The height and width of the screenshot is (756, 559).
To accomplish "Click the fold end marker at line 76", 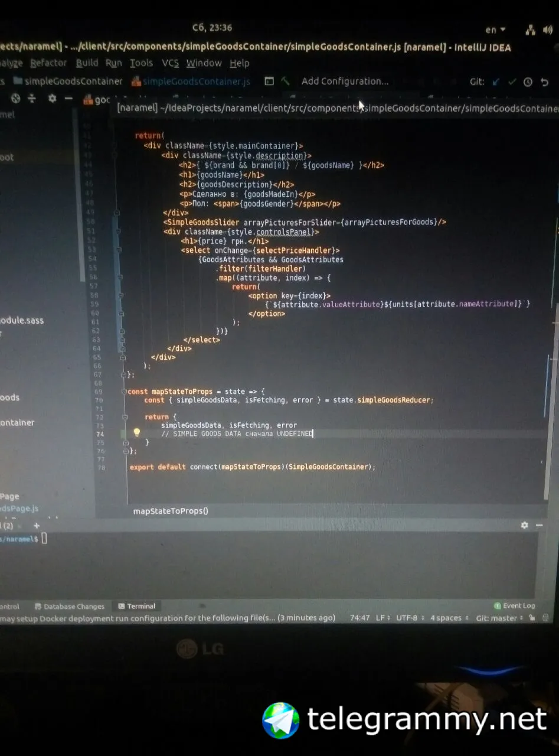I will [126, 451].
